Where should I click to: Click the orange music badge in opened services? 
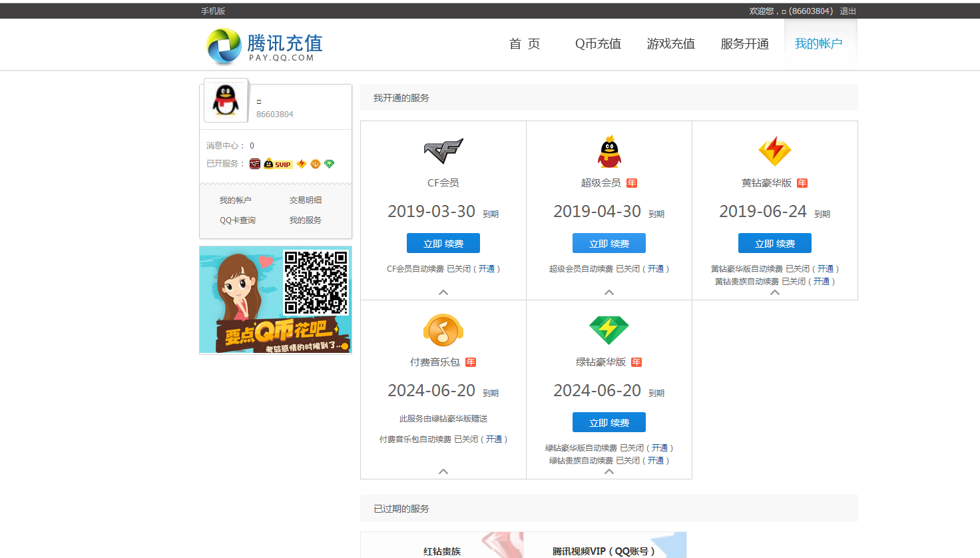tap(316, 164)
